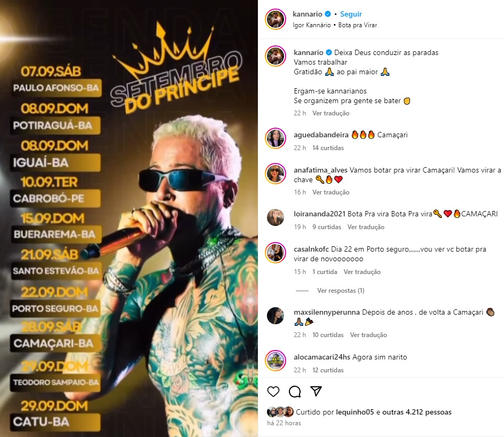The image size is (504, 437).
Task: Open maxsilennyperunna username link
Action: [327, 312]
